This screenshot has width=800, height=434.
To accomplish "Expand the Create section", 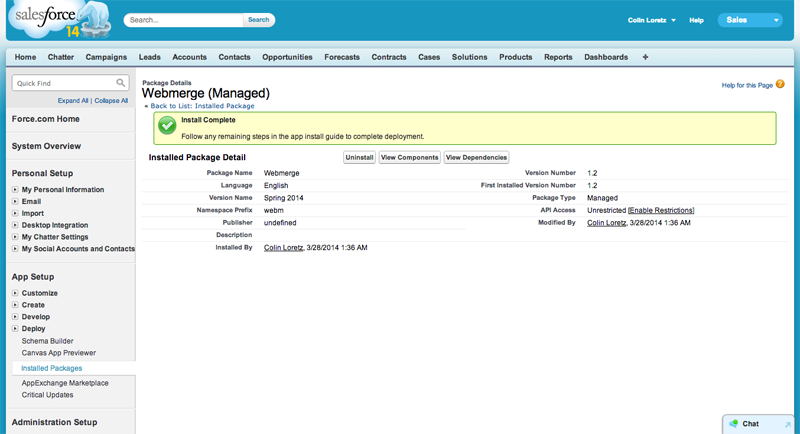I will tap(15, 304).
